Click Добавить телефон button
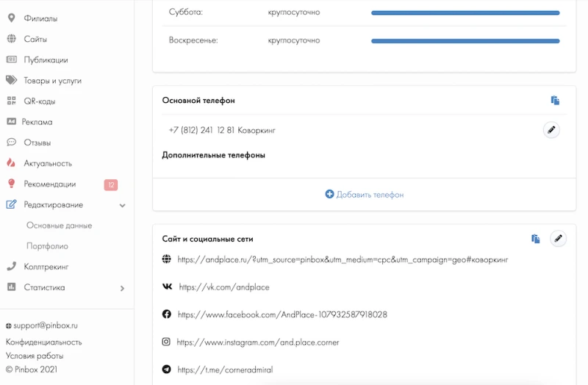Image resolution: width=588 pixels, height=385 pixels. tap(365, 195)
